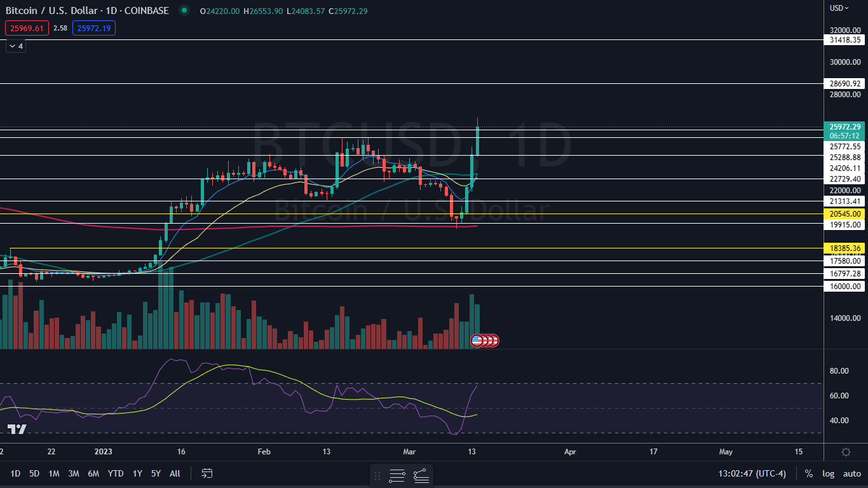
Task: Click the 31418.35 price level label
Action: 845,39
